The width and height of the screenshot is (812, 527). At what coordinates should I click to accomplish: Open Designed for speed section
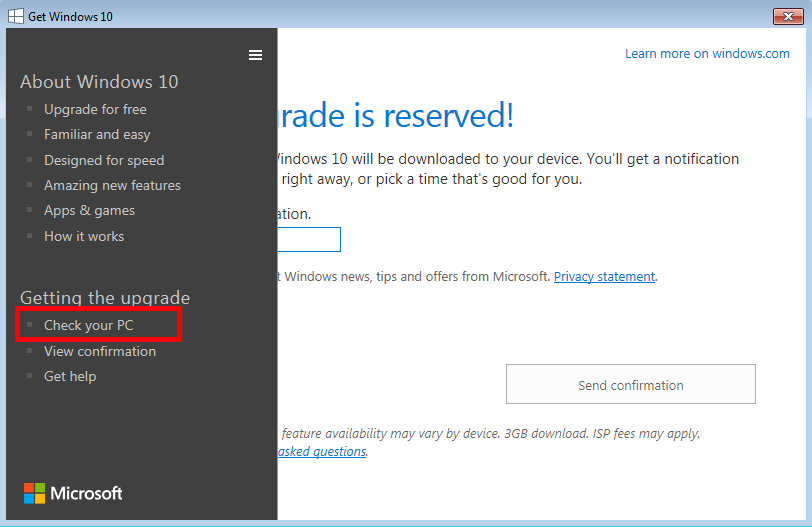coord(104,160)
